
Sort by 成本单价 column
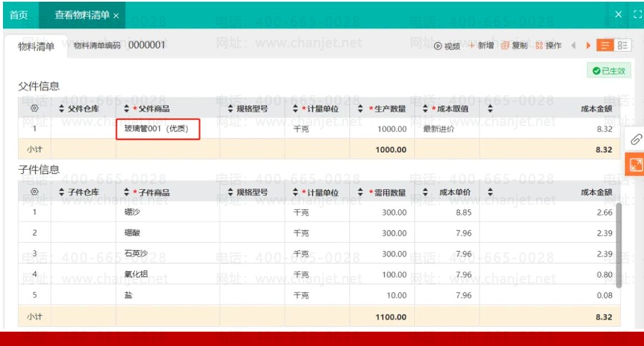tap(425, 192)
